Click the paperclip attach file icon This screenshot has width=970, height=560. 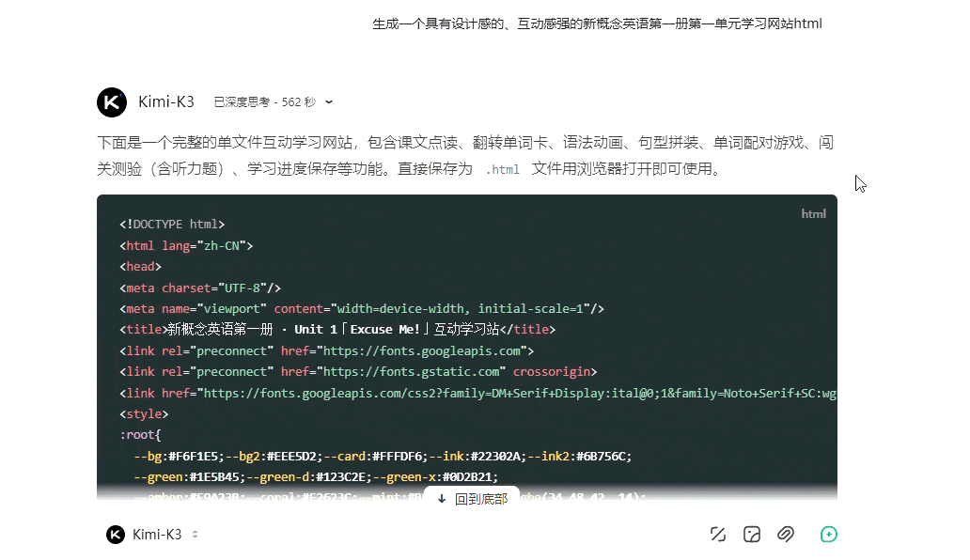pyautogui.click(x=786, y=534)
